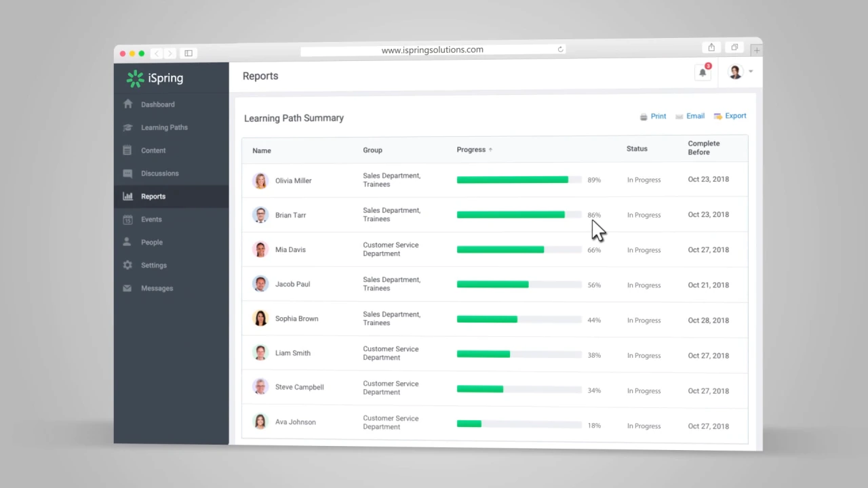Select the Steve Campbell name
Viewport: 868px width, 488px height.
tap(299, 388)
